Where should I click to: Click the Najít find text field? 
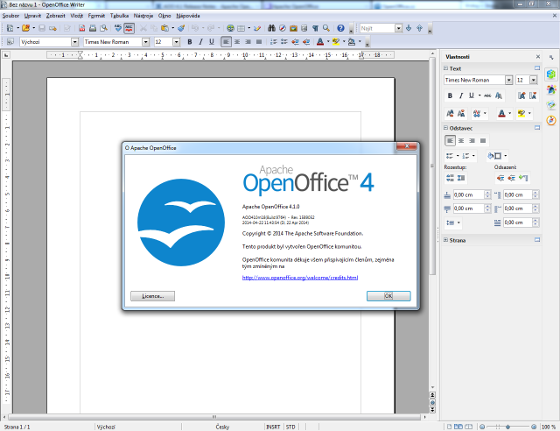[x=378, y=28]
